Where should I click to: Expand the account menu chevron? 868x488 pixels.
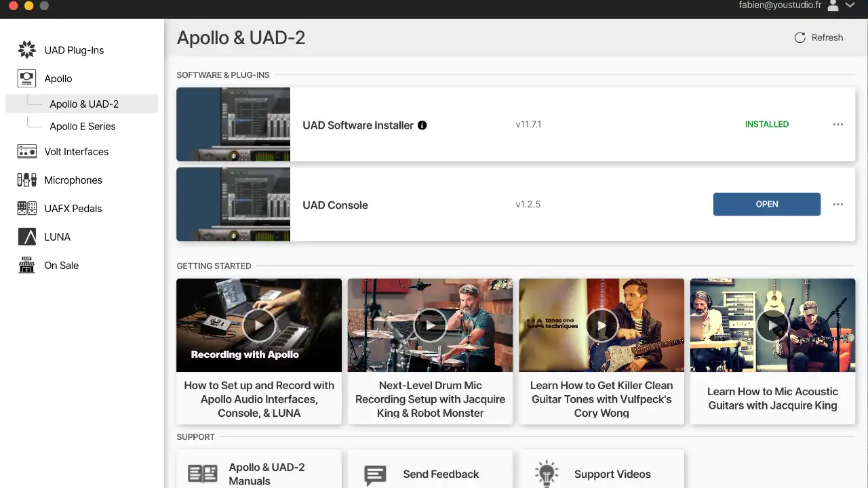[850, 5]
